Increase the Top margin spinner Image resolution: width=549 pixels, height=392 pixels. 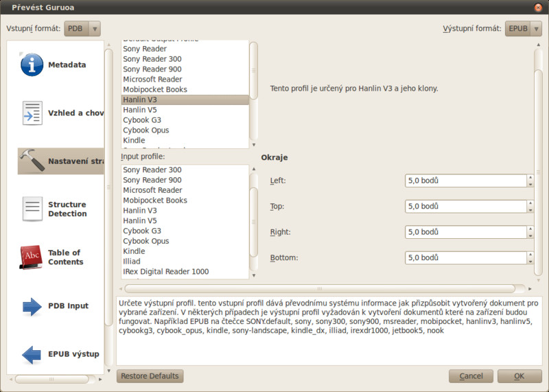(x=530, y=203)
